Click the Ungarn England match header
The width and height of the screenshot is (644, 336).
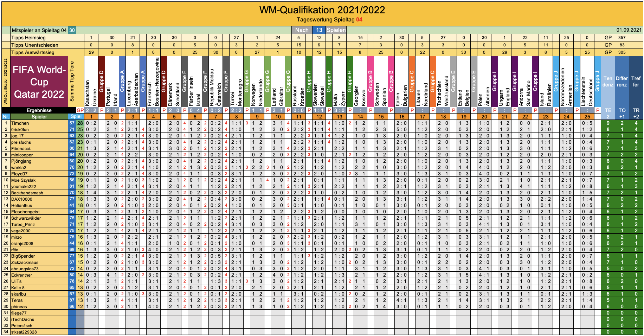click(504, 82)
